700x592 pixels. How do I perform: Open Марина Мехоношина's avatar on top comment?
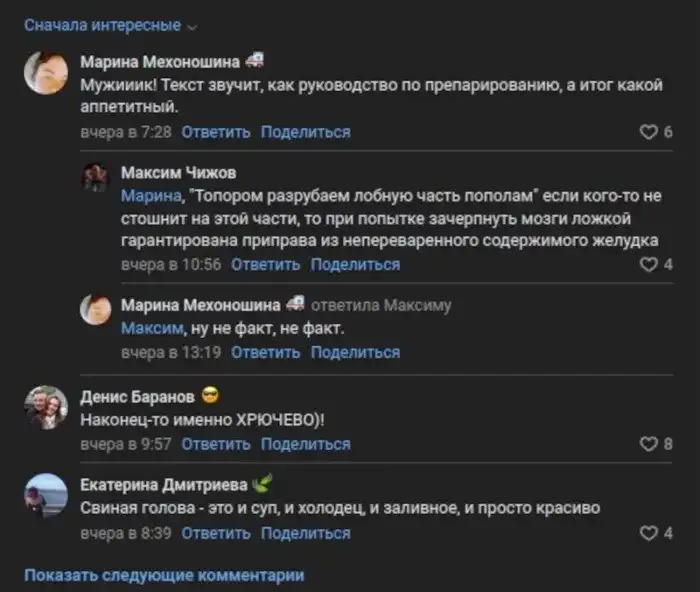[x=46, y=73]
